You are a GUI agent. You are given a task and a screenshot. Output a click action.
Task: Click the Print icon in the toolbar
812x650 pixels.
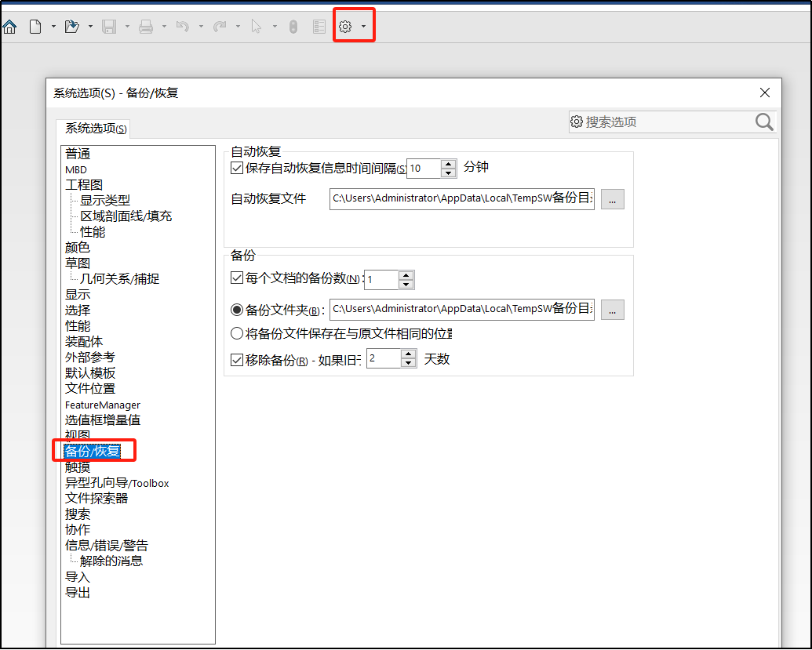[146, 27]
